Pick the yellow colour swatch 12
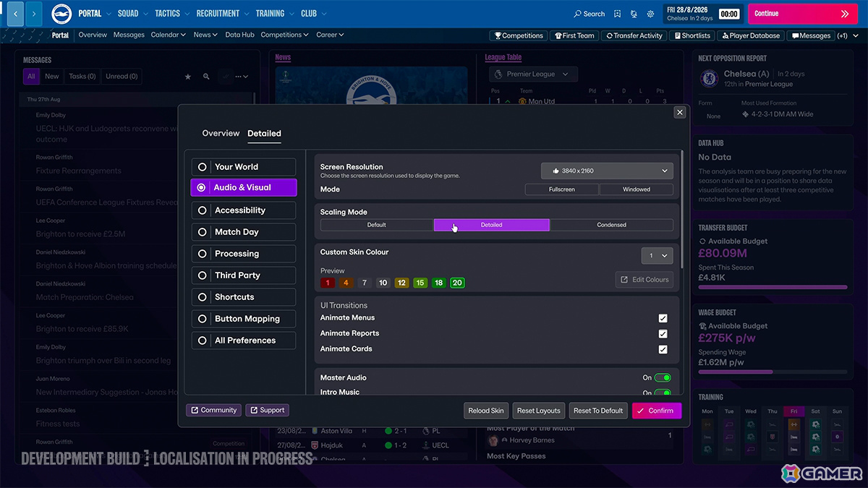 (401, 283)
